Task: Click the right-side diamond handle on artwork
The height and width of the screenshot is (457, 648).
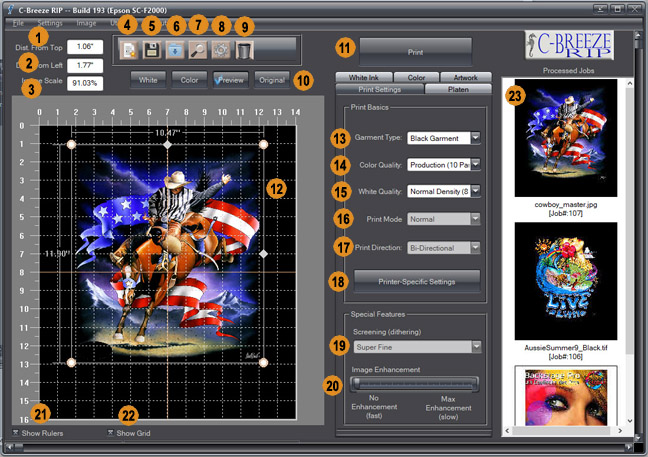Action: coord(263,254)
